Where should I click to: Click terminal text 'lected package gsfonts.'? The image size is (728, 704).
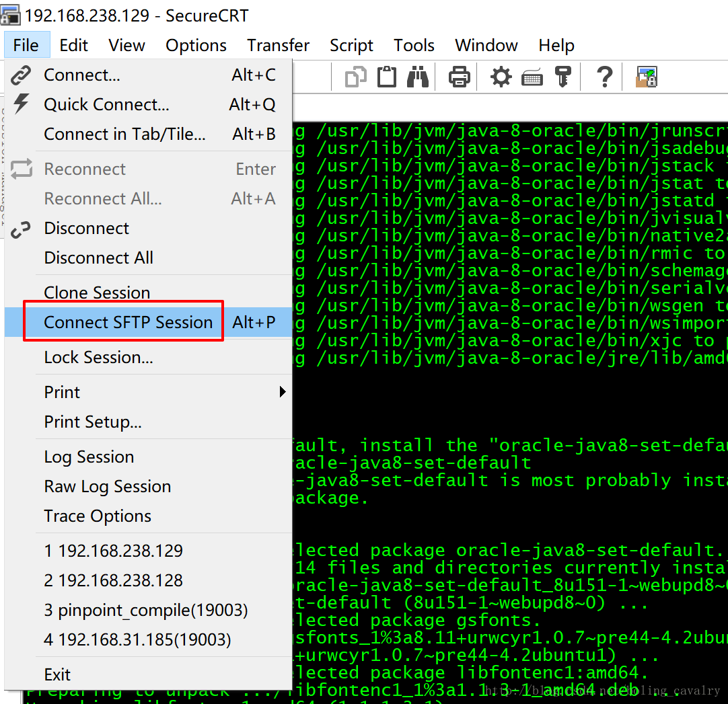pyautogui.click(x=417, y=621)
